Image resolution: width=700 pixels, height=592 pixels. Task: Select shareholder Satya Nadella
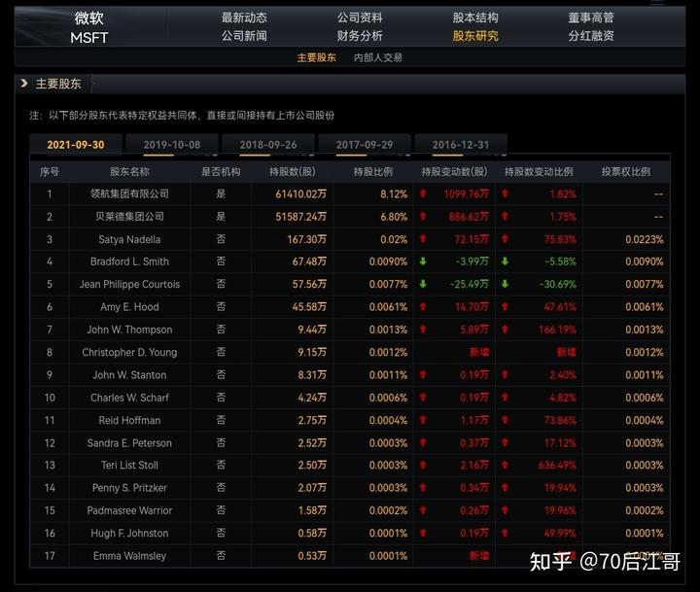pos(129,239)
